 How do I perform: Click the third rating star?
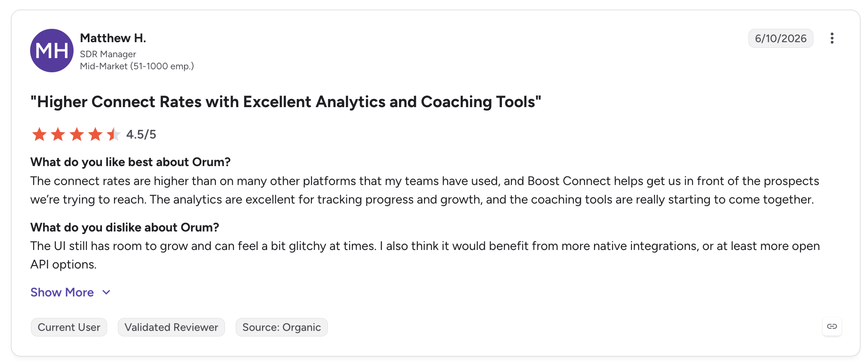tap(77, 134)
